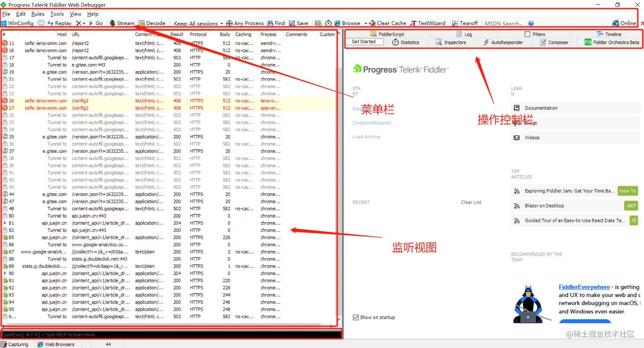Click the Any Process target picker
This screenshot has width=644, height=348.
tap(245, 23)
